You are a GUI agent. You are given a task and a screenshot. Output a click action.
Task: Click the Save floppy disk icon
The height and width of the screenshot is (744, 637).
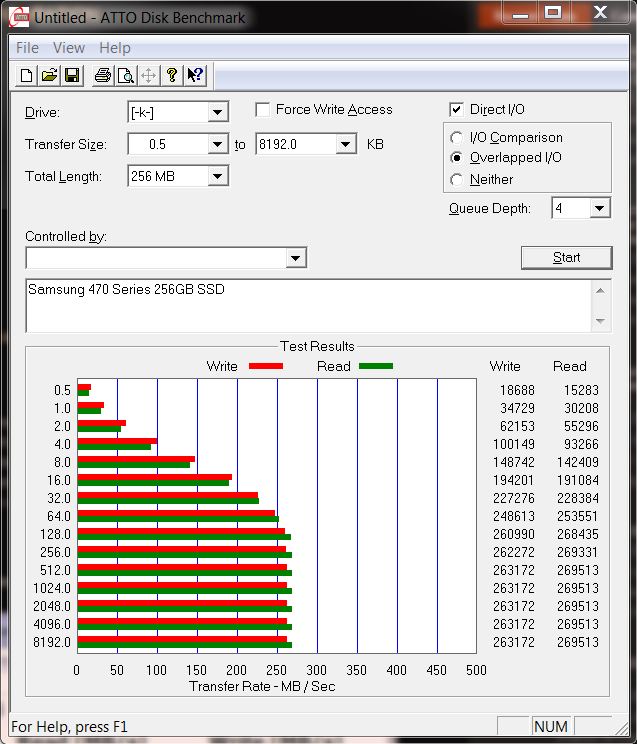click(71, 75)
